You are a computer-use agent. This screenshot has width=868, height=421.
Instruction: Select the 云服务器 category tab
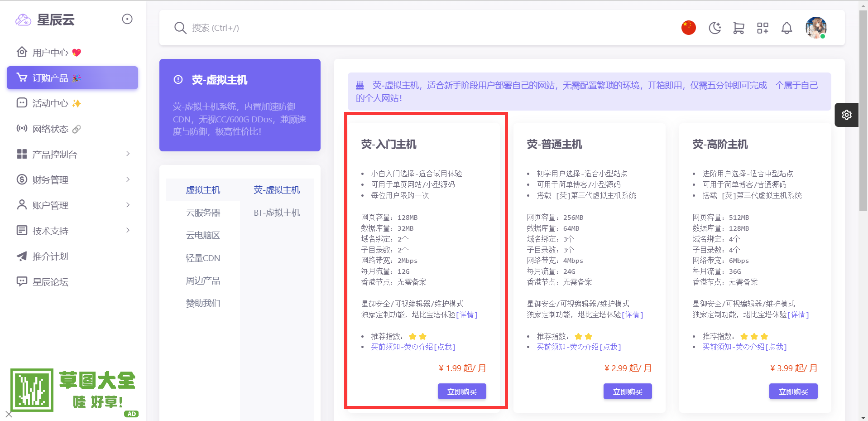(x=203, y=213)
